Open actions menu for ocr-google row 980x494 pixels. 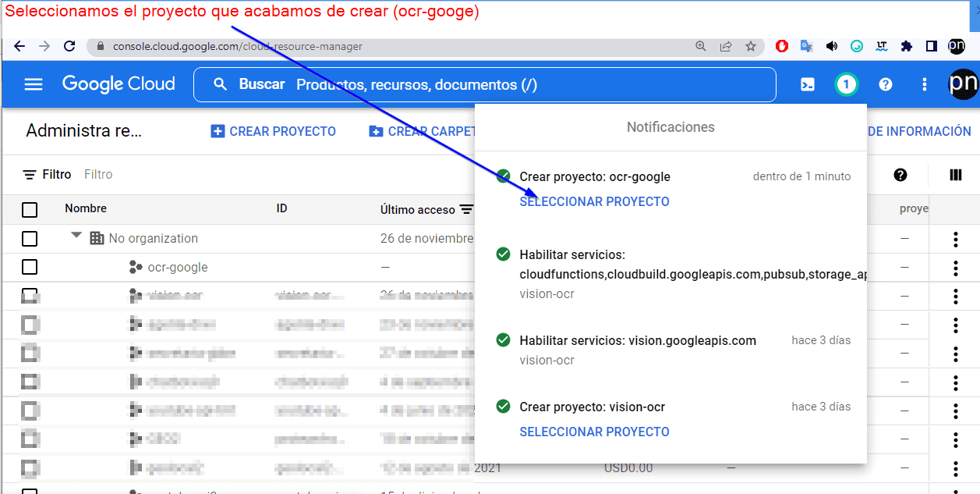click(955, 268)
